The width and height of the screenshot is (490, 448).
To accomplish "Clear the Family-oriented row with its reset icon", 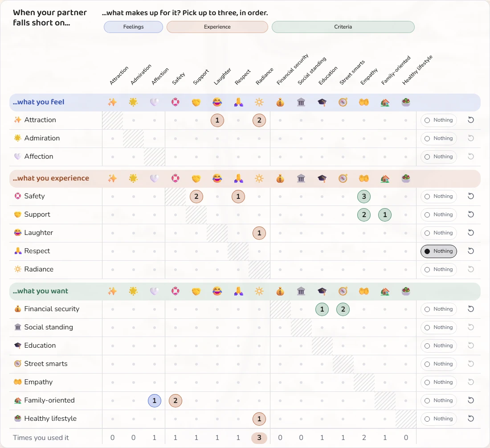I will (471, 400).
